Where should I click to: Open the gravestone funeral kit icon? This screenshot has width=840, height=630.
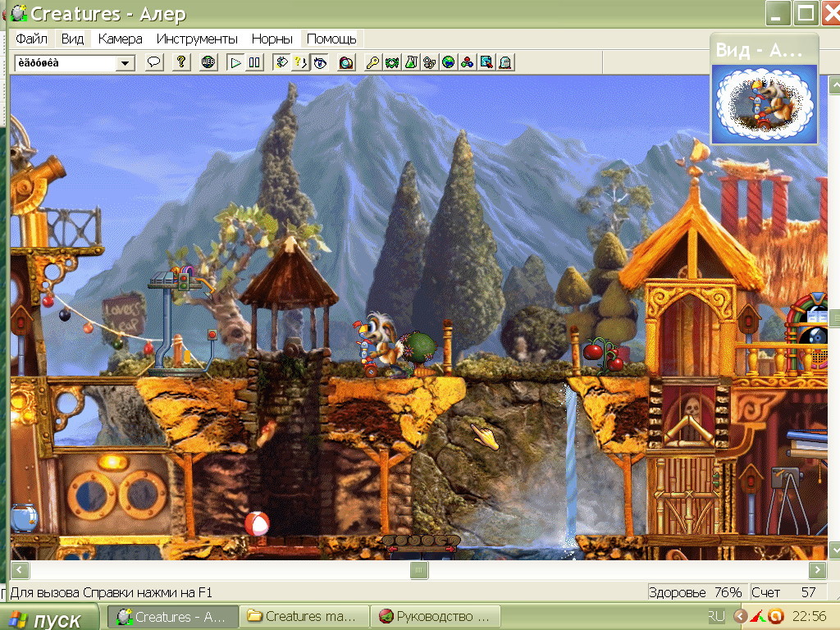point(505,62)
